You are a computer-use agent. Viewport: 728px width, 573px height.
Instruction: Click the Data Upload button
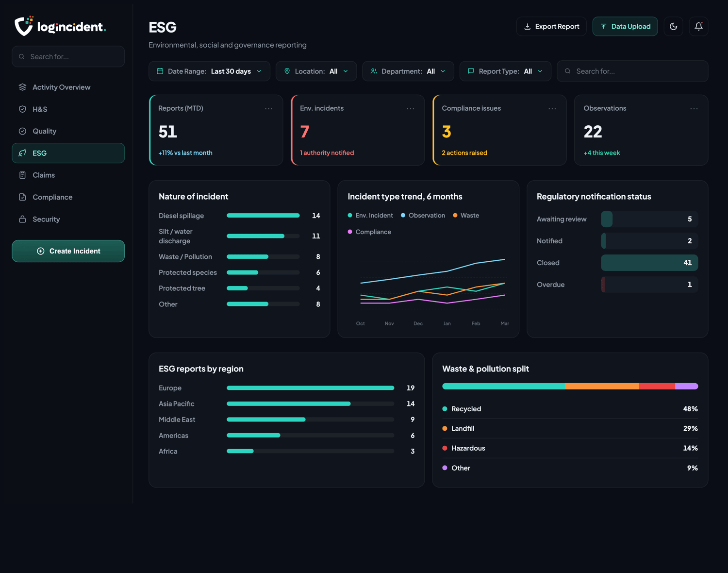point(625,27)
